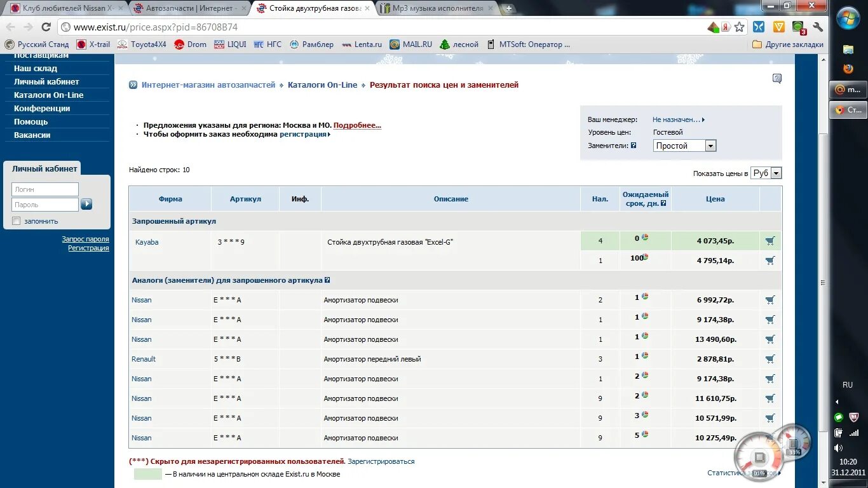
Task: Open McAfee tray icon
Action: click(854, 417)
